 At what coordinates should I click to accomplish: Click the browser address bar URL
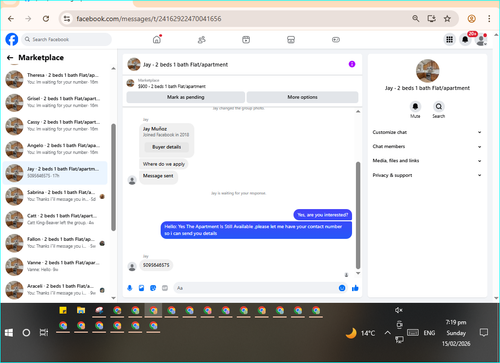(149, 19)
